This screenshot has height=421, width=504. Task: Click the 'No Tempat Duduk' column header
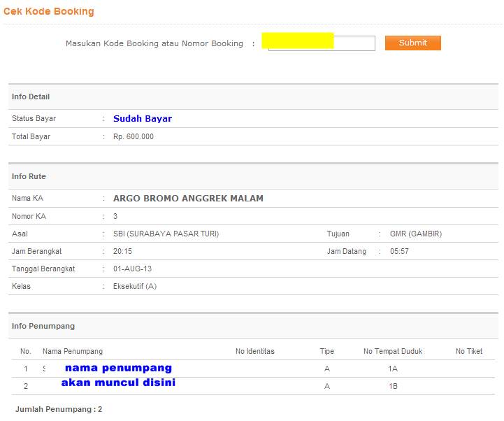pos(393,351)
